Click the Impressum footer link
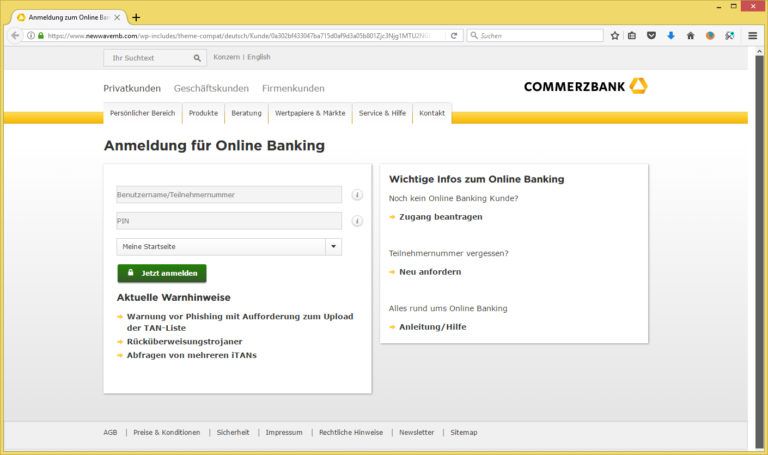 [284, 432]
